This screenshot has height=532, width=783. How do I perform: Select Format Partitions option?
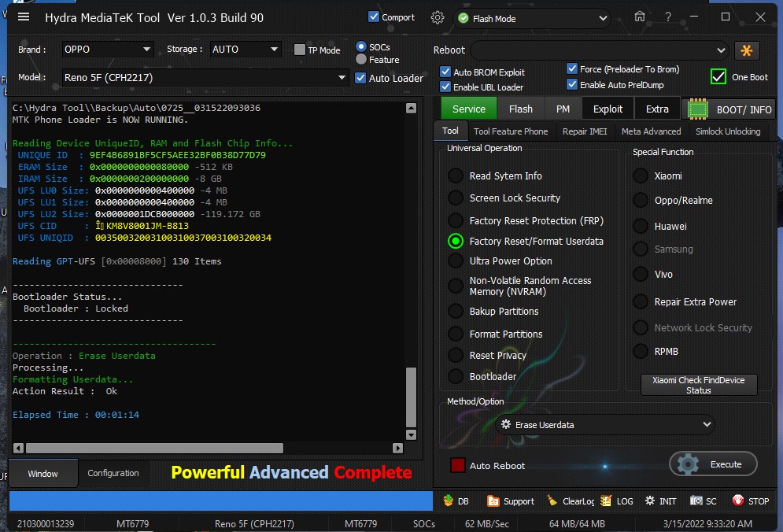[456, 334]
